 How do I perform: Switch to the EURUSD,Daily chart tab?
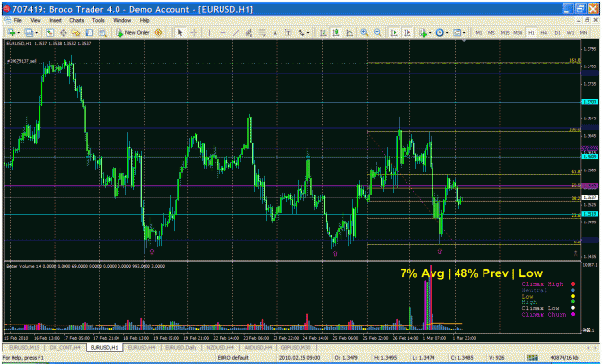[181, 347]
